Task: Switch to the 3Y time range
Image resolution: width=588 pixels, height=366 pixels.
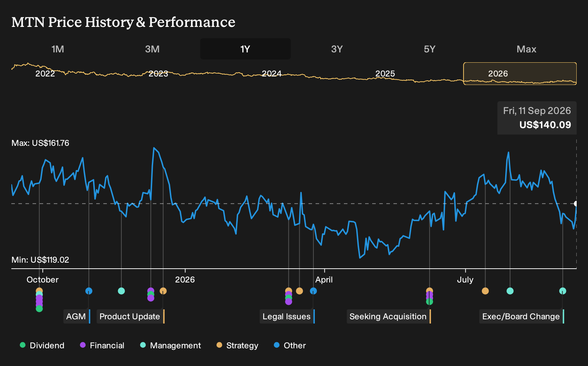Action: [337, 49]
